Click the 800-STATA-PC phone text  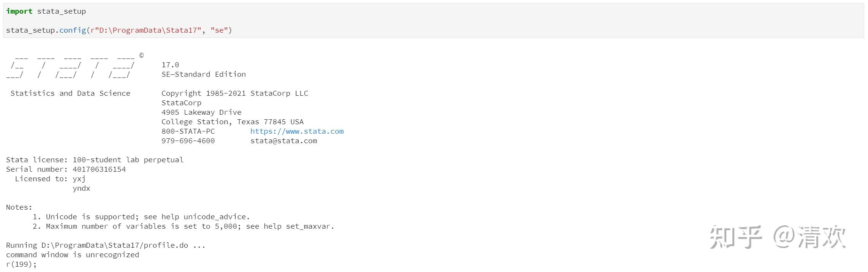coord(188,131)
